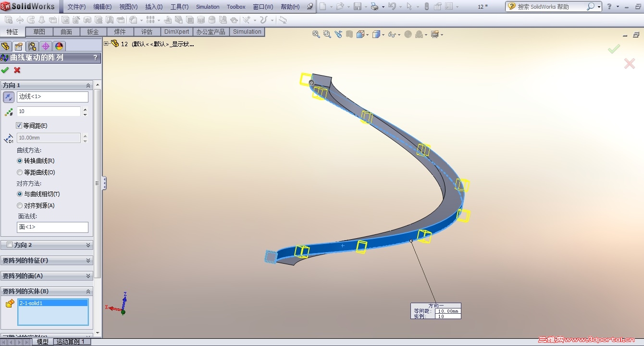The image size is (644, 346).
Task: Select the 与曲线相切(T) radio button
Action: click(20, 194)
